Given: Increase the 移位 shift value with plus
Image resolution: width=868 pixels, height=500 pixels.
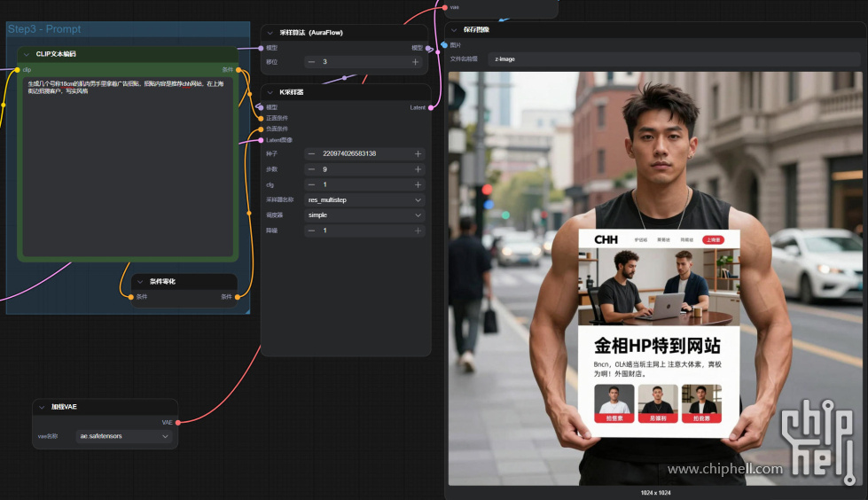Looking at the screenshot, I should 415,62.
